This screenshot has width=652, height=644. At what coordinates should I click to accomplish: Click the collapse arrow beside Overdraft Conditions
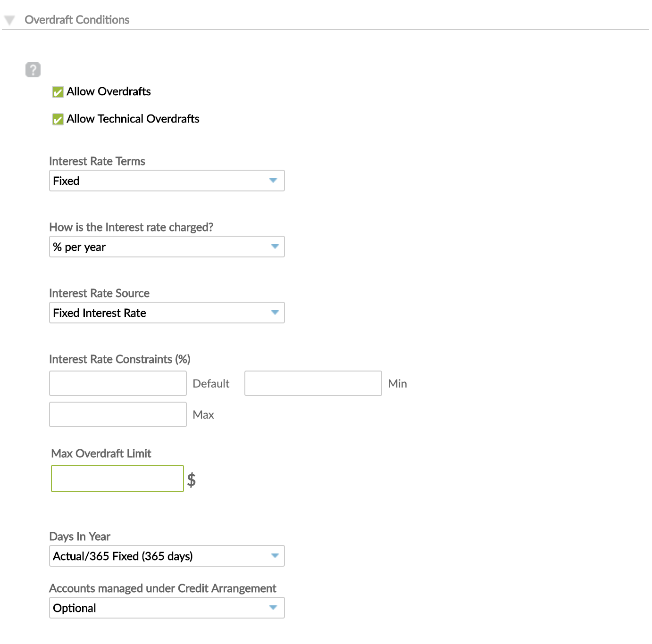9,20
